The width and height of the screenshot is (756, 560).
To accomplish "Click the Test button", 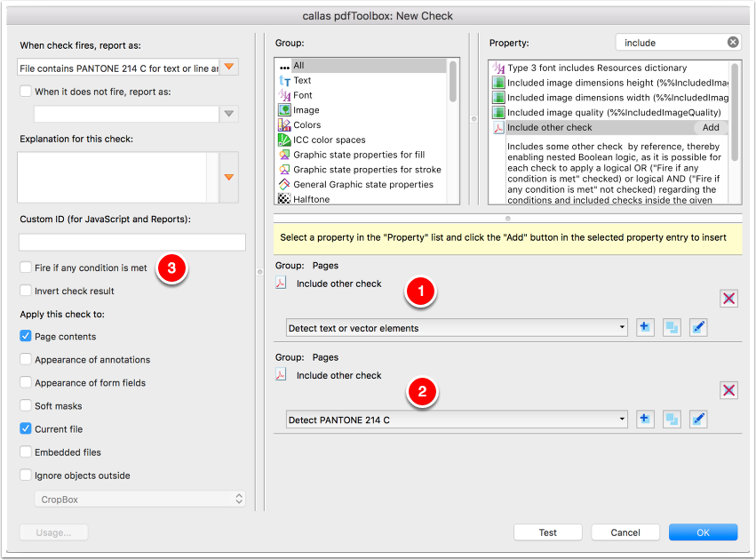I will [x=548, y=532].
